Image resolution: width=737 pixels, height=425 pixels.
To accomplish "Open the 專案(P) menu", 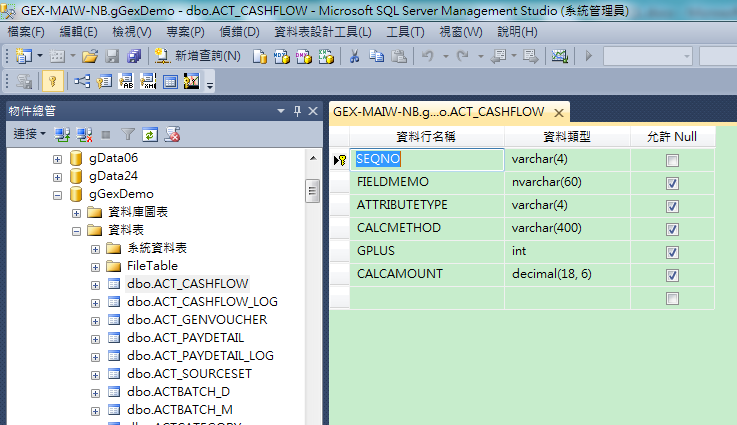I will point(185,32).
